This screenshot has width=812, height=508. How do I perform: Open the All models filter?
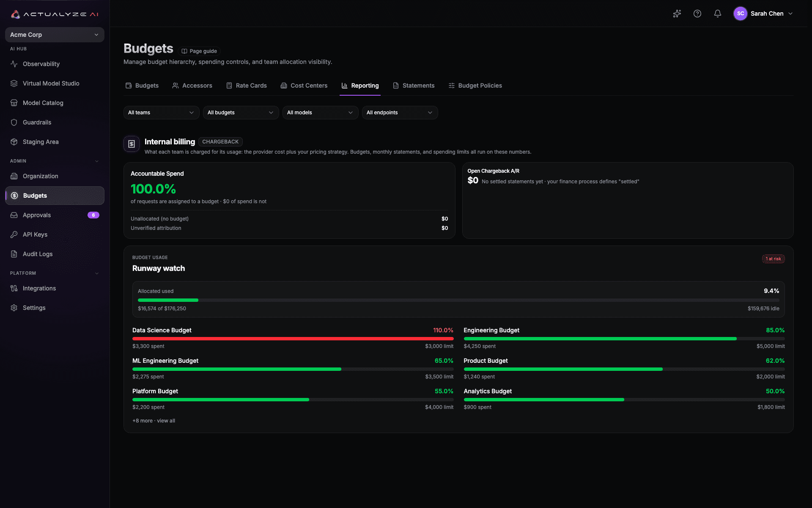(320, 113)
